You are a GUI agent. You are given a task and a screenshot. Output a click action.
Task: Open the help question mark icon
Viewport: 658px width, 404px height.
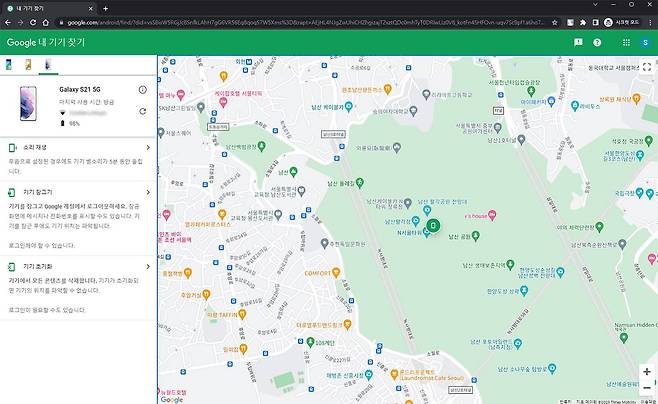pos(598,43)
